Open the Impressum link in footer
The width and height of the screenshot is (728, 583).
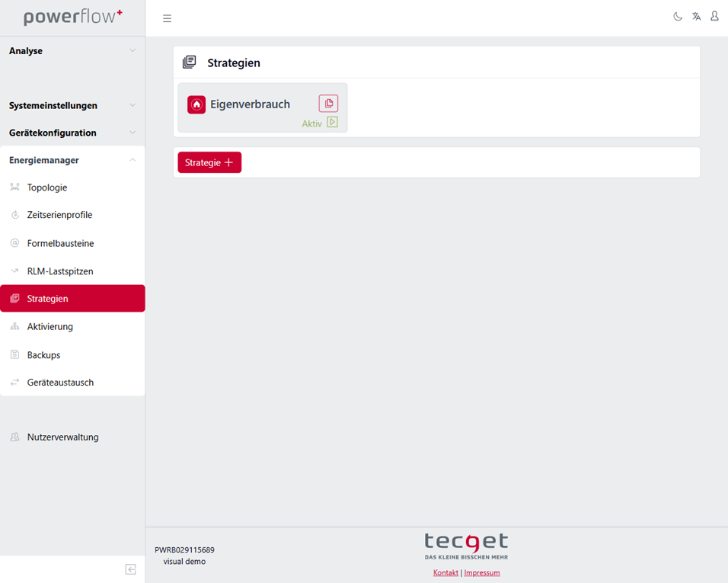point(482,573)
